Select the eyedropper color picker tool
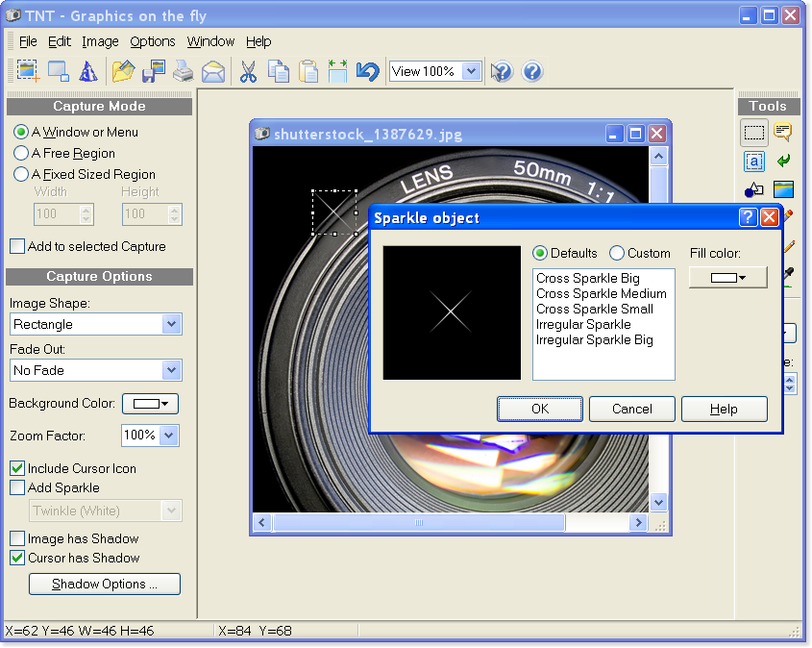 point(789,275)
